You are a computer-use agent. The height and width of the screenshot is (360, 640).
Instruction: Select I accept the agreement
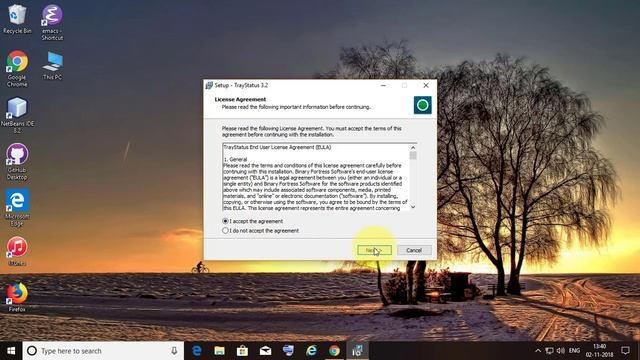click(252, 221)
